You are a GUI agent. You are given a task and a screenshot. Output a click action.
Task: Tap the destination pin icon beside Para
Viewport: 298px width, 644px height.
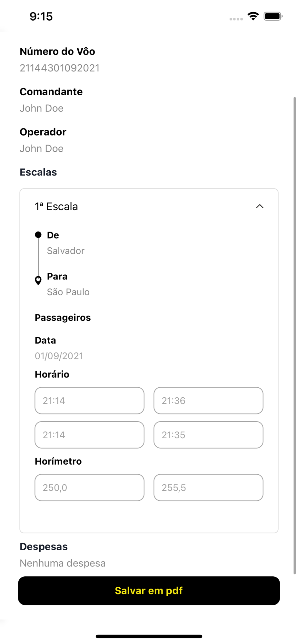pos(38,280)
